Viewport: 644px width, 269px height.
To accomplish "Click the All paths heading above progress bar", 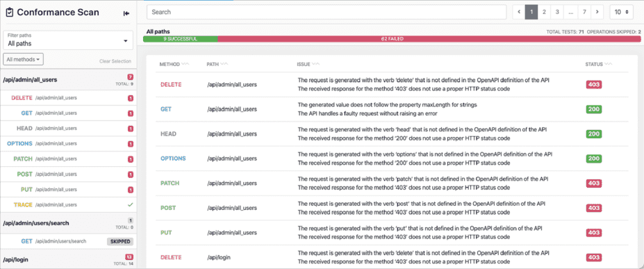I will tap(158, 31).
